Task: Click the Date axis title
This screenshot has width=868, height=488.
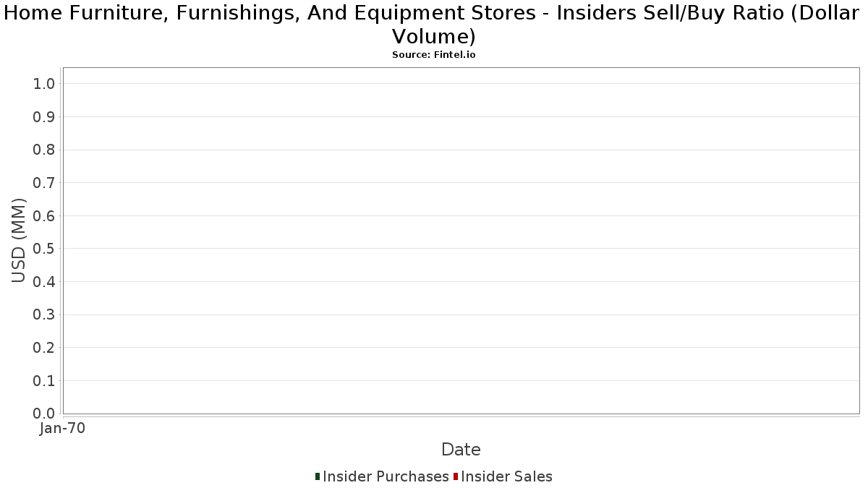Action: (x=461, y=450)
